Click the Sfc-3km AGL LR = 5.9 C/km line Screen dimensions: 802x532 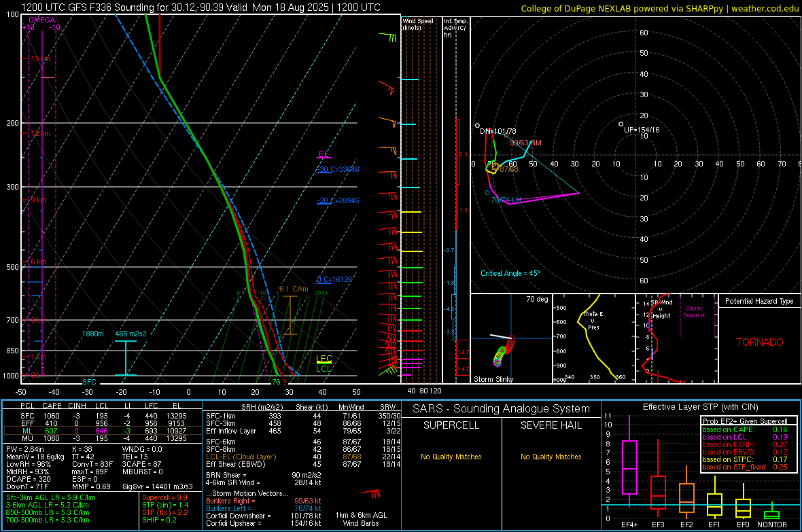(51, 497)
